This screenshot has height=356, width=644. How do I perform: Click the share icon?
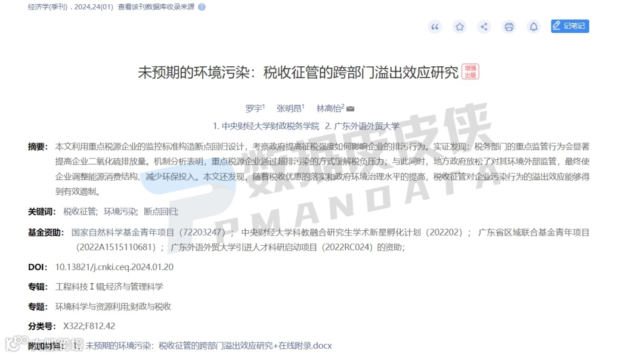[484, 27]
